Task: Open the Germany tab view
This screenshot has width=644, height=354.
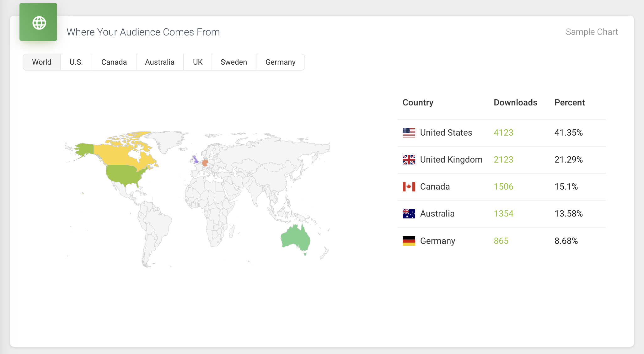Action: (x=280, y=62)
